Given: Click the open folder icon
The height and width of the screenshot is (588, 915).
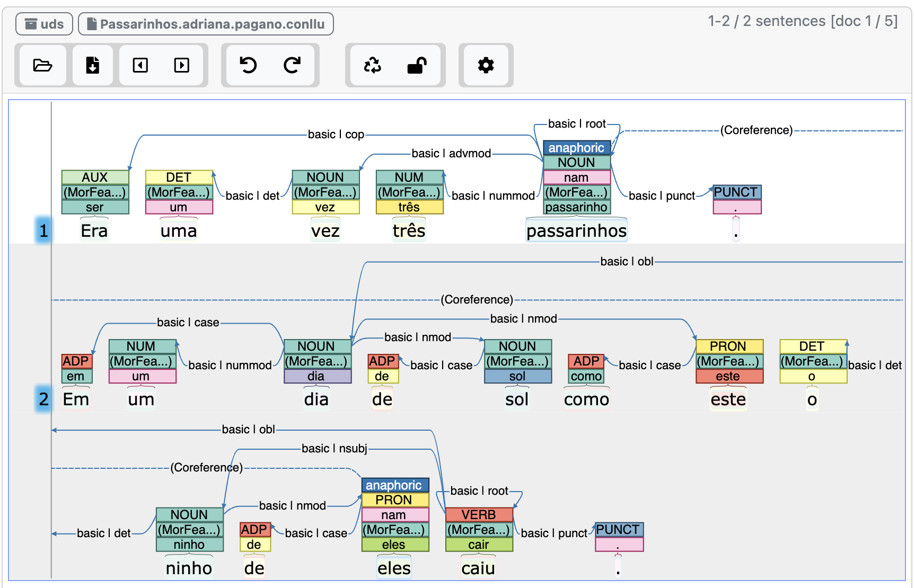Looking at the screenshot, I should tap(42, 65).
